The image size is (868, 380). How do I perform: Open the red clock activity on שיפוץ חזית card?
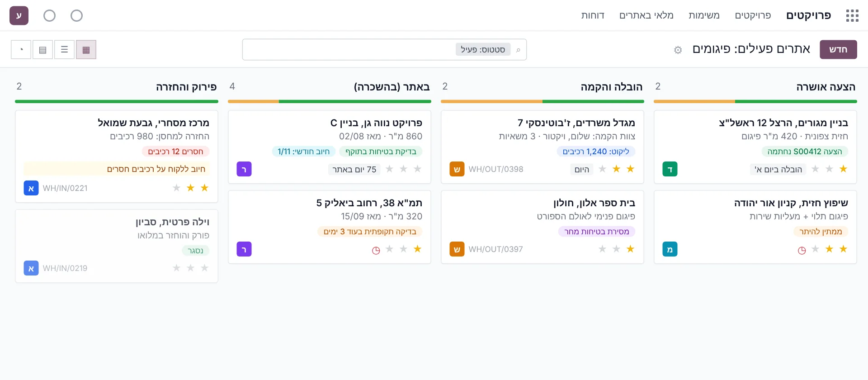(802, 250)
